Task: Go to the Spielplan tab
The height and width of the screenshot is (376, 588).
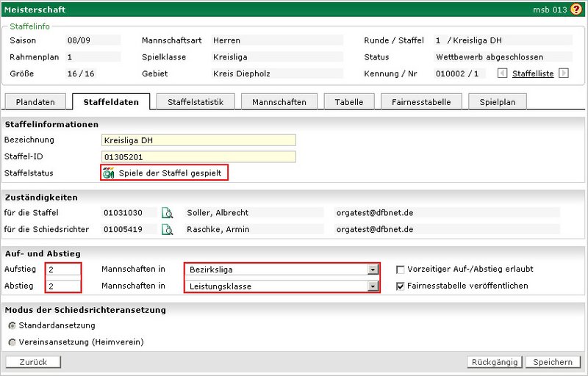Action: (x=497, y=103)
